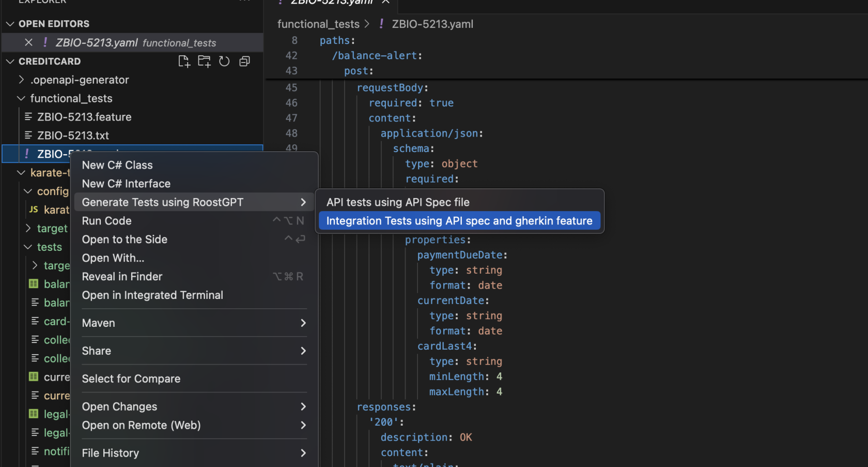Create a new folder in the explorer
Viewport: 868px width, 467px height.
[x=204, y=61]
